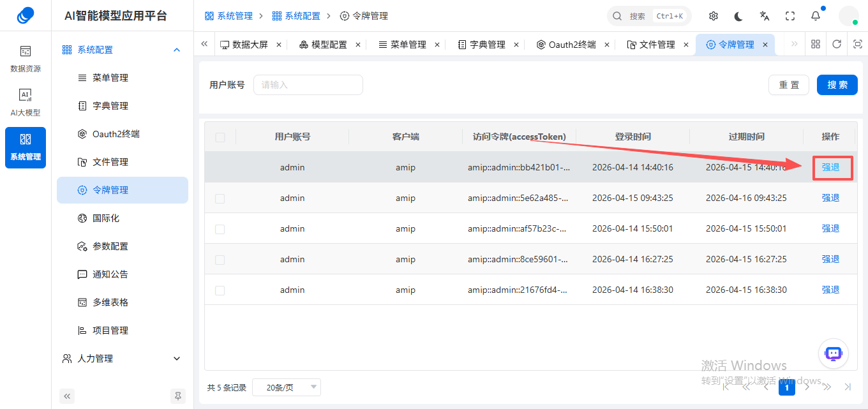The width and height of the screenshot is (868, 409).
Task: Open 字典管理 in the side menu
Action: tap(123, 106)
